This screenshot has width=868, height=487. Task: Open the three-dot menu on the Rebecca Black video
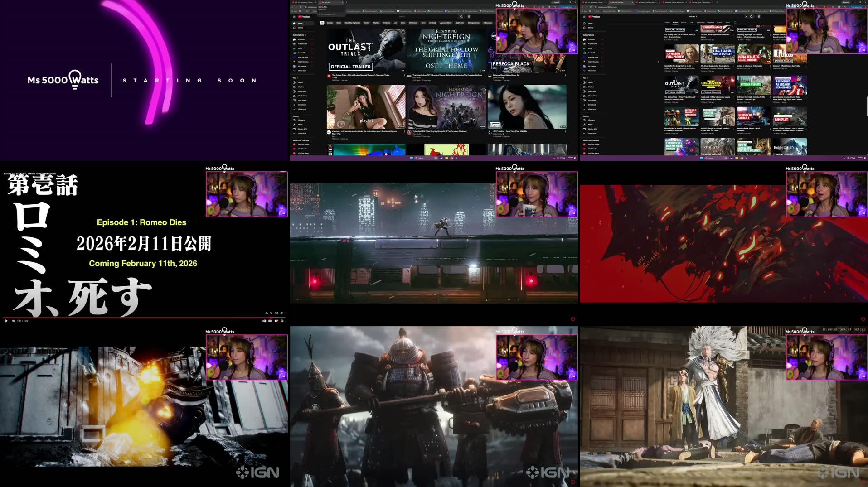coord(565,75)
